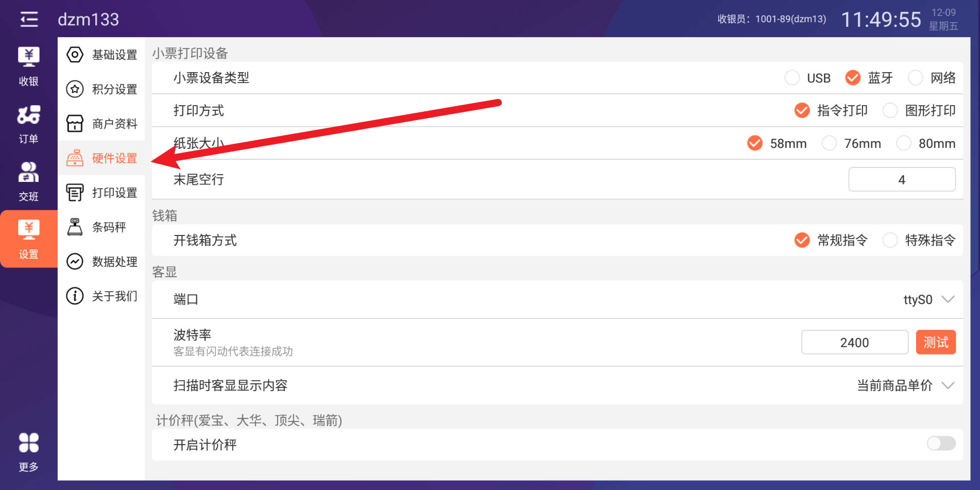Click the 开钱箱方式 label
Image resolution: width=980 pixels, height=490 pixels.
pyautogui.click(x=205, y=240)
